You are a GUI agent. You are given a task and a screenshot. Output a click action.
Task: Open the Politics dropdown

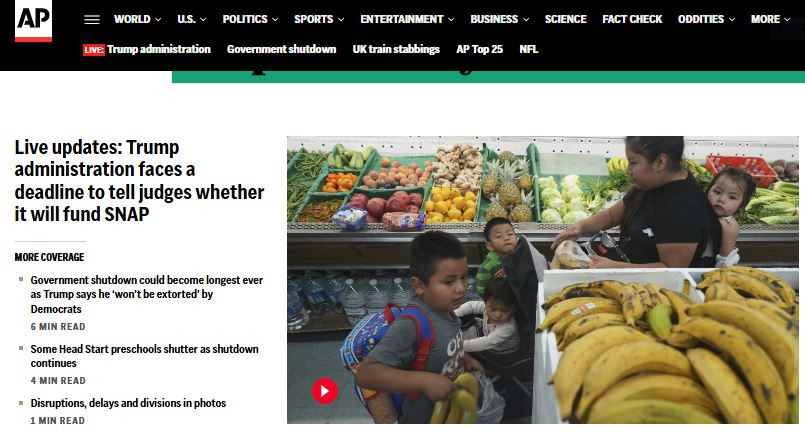(250, 19)
